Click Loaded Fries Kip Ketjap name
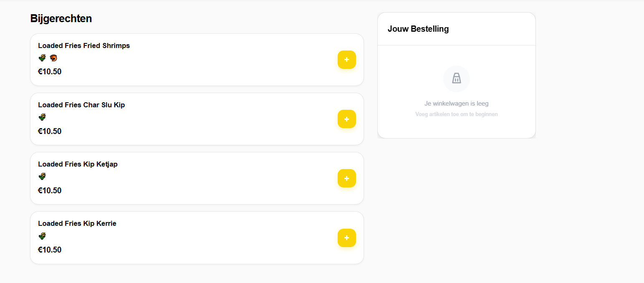 tap(78, 164)
